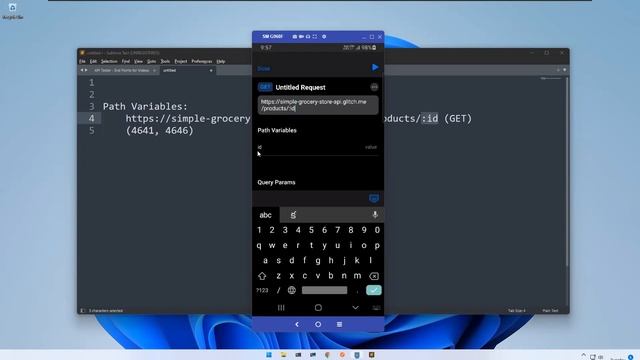Open the Edit menu in Sublime Text
Viewport: 640px width, 360px height.
coord(93,61)
